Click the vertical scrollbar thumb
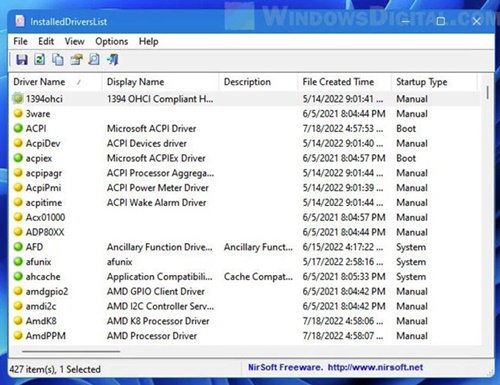The height and width of the screenshot is (385, 500). pyautogui.click(x=488, y=92)
